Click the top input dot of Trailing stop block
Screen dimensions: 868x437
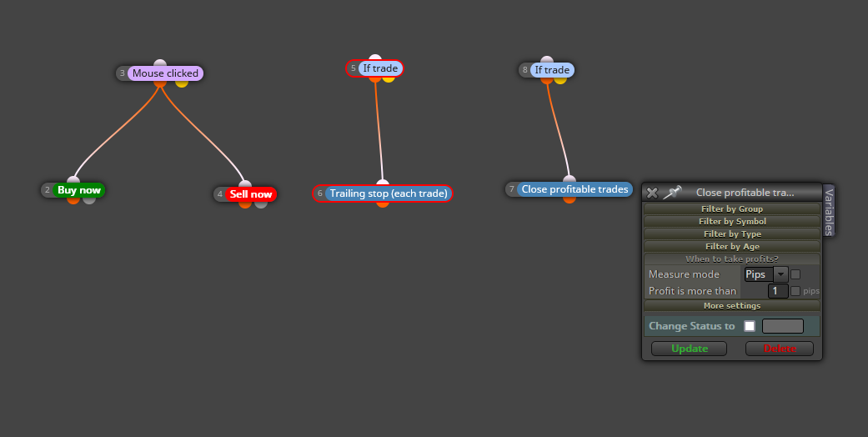[x=383, y=183]
